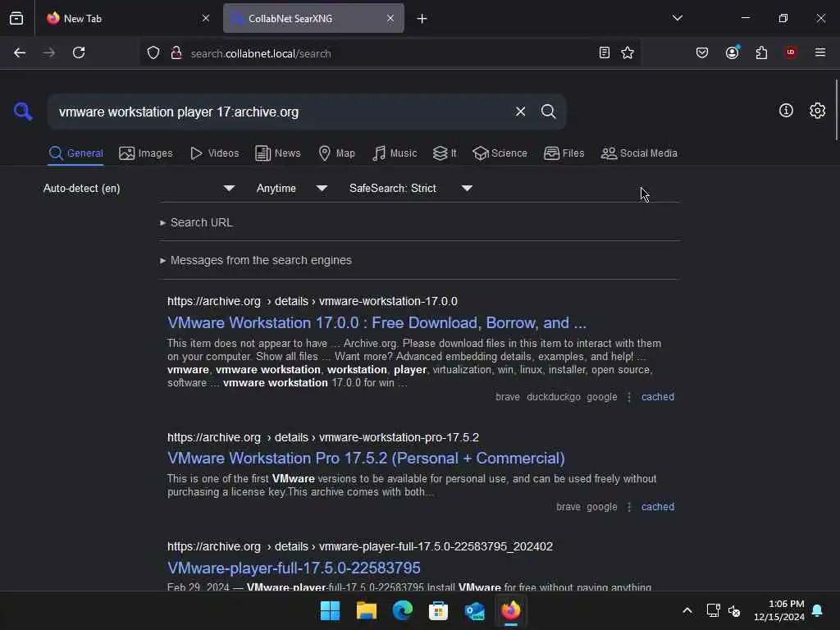Open uBlock Origin extension icon
The width and height of the screenshot is (840, 630).
coord(791,52)
